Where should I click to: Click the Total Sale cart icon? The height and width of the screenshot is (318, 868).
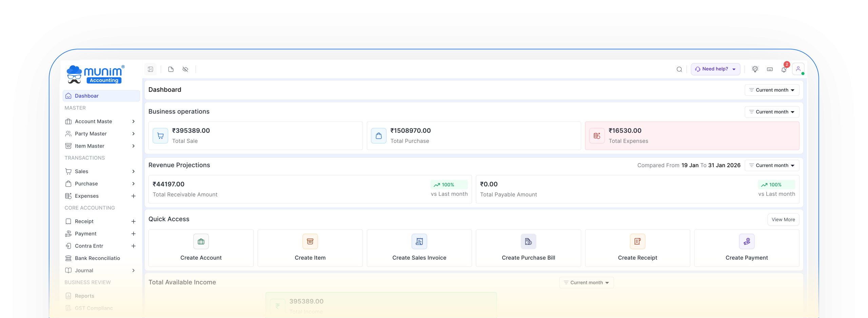160,136
